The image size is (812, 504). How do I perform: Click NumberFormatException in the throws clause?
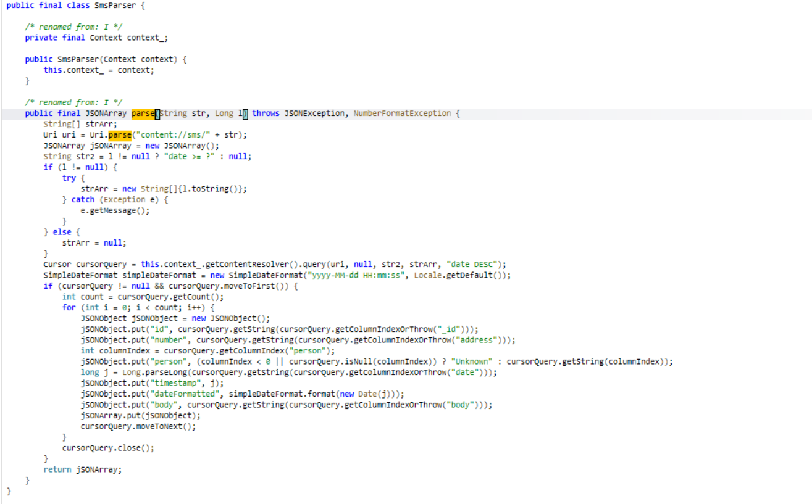tap(402, 114)
